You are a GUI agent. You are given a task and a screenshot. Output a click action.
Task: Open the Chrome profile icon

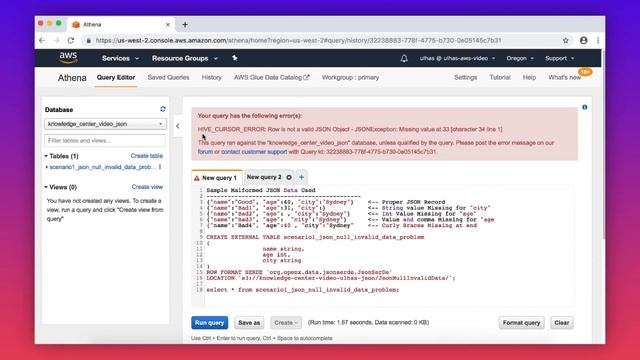(x=584, y=40)
